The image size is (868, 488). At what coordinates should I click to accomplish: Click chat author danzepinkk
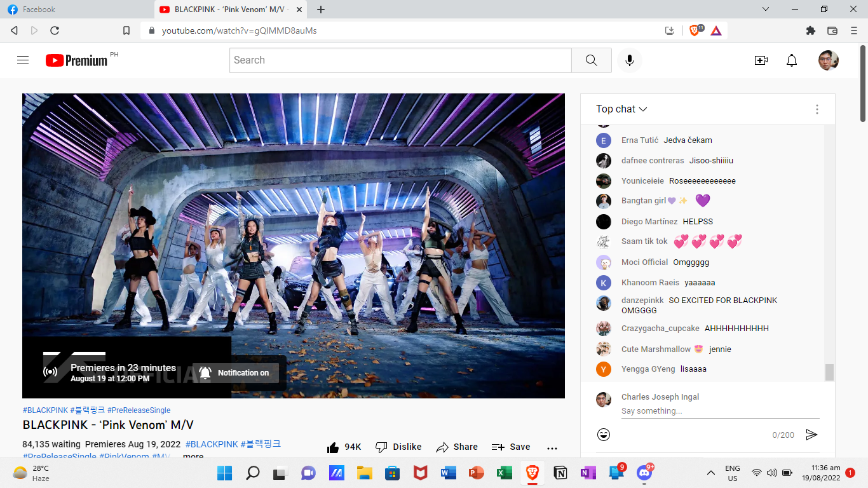coord(642,301)
